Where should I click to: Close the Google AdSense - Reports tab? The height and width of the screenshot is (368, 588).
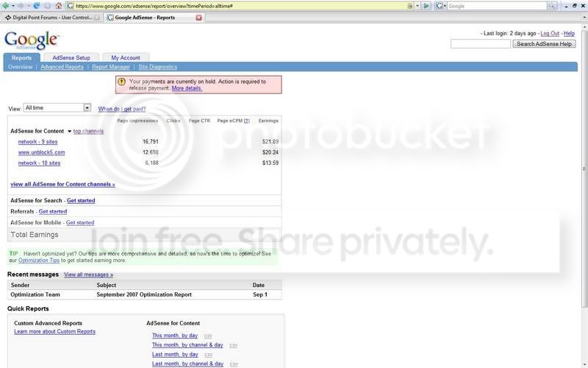tap(198, 18)
